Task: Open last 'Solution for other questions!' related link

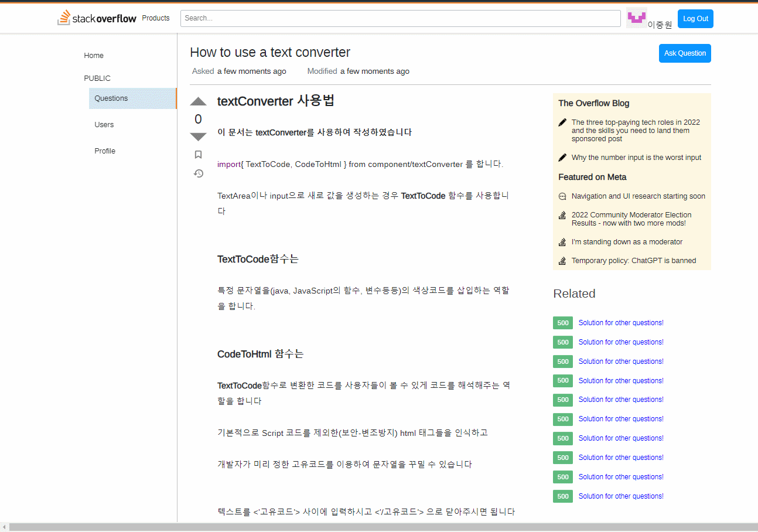Action: pyautogui.click(x=621, y=496)
